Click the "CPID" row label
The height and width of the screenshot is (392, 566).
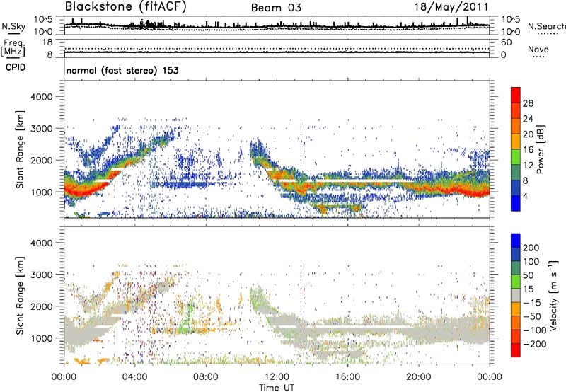click(x=16, y=67)
